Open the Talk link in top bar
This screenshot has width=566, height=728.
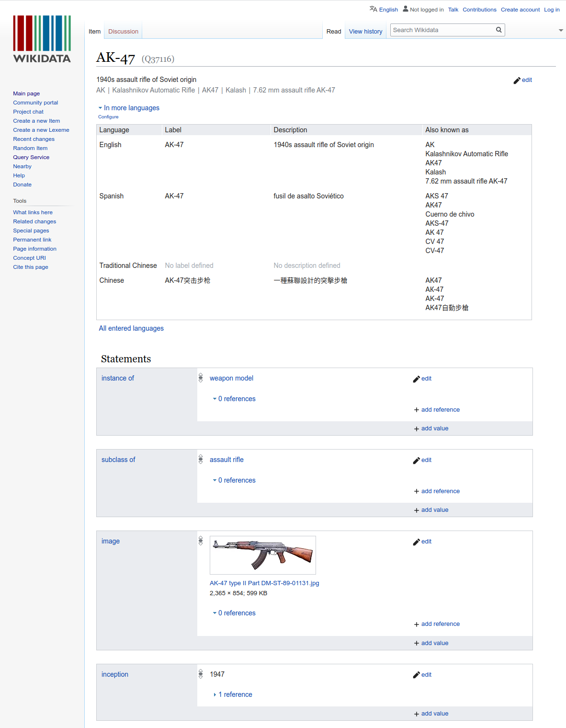pos(453,10)
